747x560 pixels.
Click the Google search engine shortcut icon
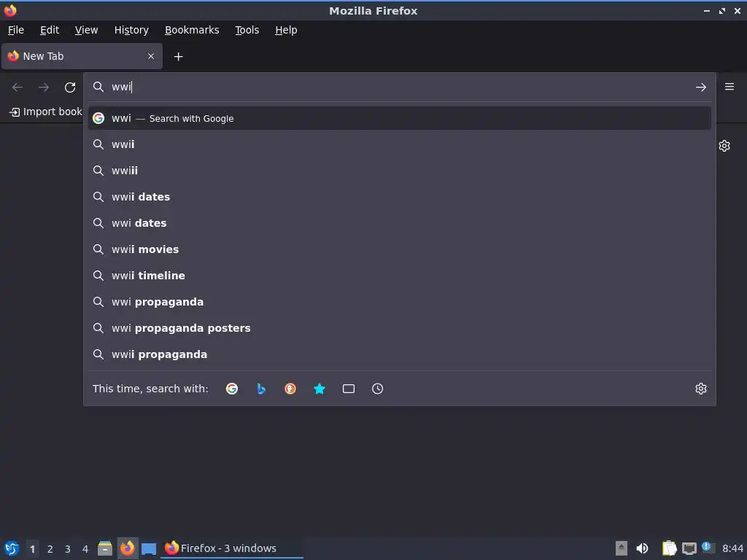232,389
